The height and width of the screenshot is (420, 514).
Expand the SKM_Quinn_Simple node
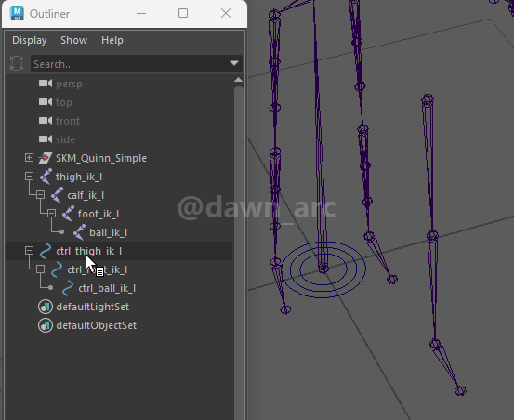29,158
